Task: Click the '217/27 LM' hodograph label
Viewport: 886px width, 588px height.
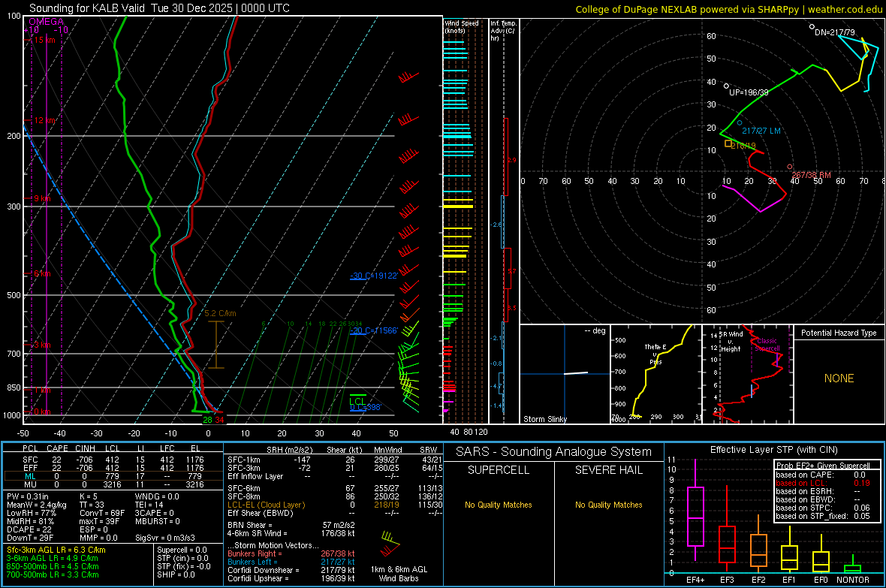Action: (761, 131)
